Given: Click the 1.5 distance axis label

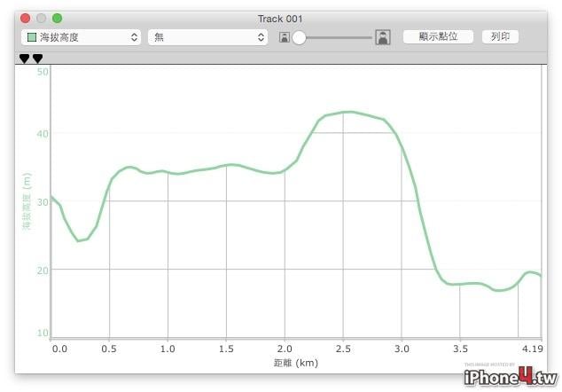Looking at the screenshot, I should pyautogui.click(x=226, y=349).
